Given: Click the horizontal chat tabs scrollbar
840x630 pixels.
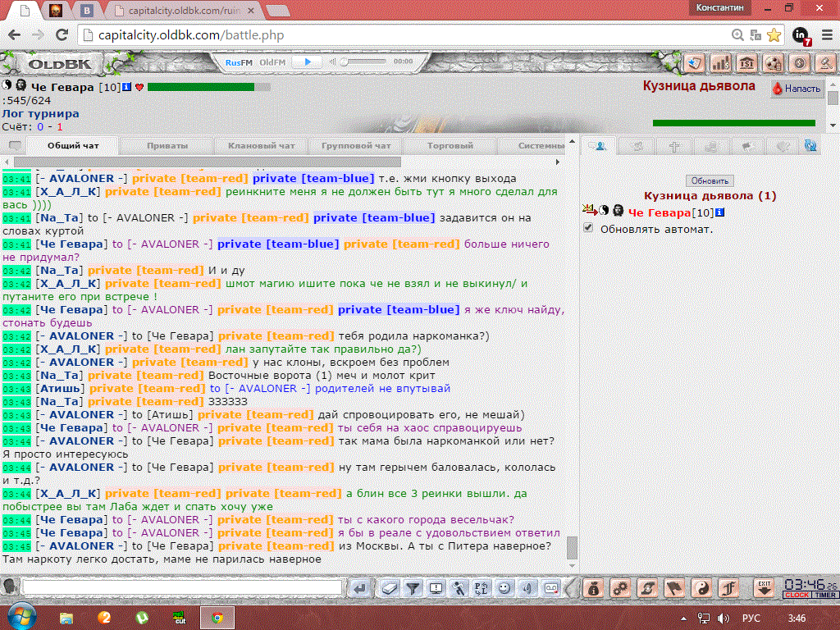Looking at the screenshot, I should tap(208, 162).
